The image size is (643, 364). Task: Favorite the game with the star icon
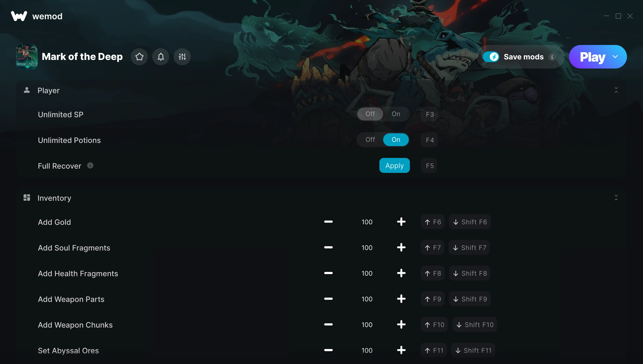click(x=139, y=57)
